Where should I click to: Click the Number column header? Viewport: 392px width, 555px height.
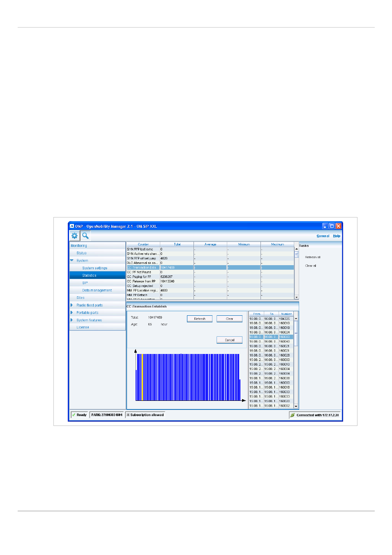pos(286,314)
